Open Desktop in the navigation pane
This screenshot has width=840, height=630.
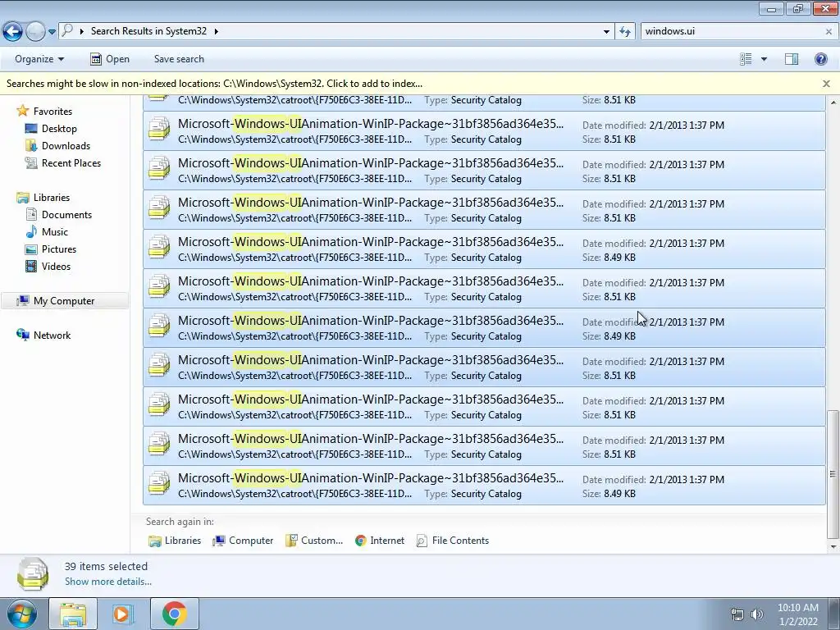pyautogui.click(x=59, y=129)
